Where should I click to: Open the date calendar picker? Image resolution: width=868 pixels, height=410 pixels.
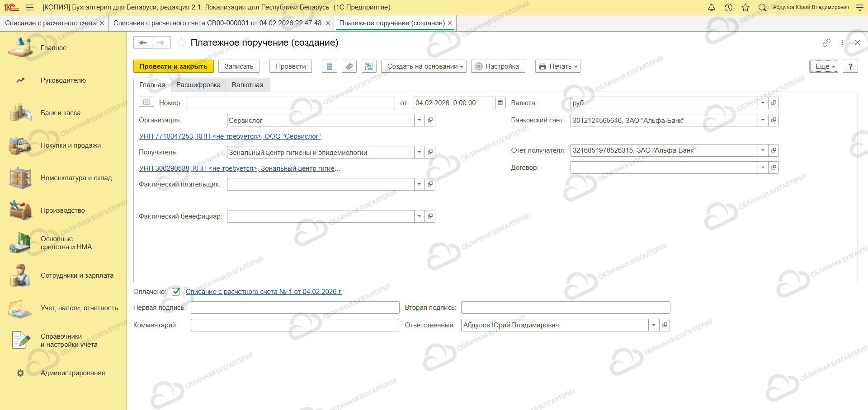pos(500,103)
